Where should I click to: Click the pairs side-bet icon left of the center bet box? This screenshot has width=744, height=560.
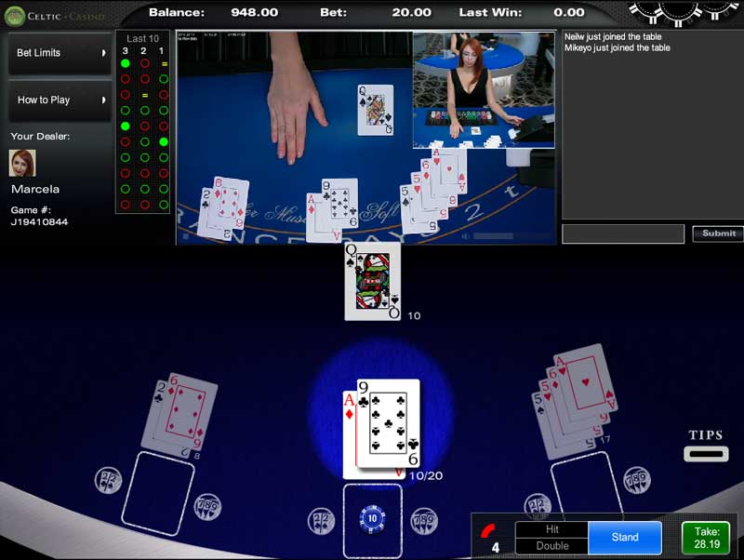(x=321, y=521)
